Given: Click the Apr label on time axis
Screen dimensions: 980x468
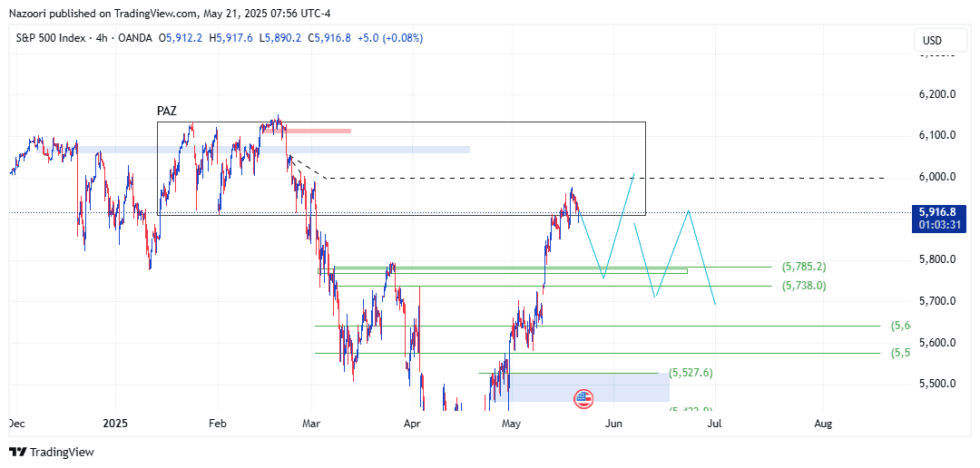Looking at the screenshot, I should click(x=411, y=424).
